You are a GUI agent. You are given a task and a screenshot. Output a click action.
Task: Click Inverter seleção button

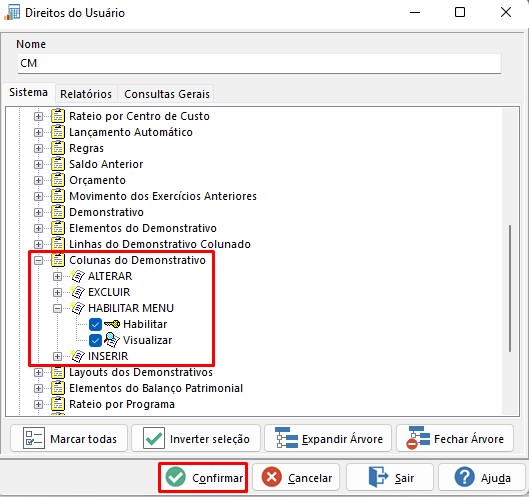tap(196, 438)
